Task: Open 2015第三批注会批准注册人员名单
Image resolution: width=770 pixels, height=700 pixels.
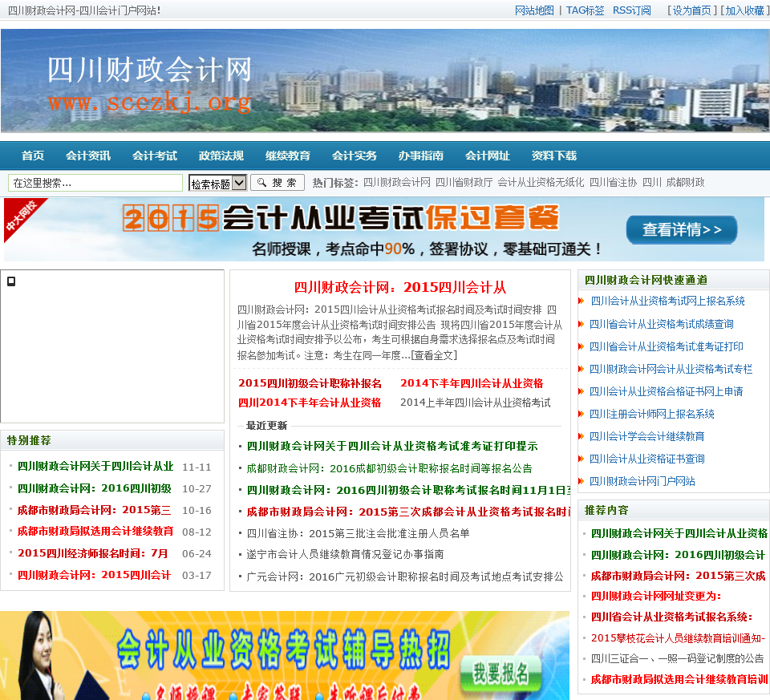Action: (x=358, y=533)
